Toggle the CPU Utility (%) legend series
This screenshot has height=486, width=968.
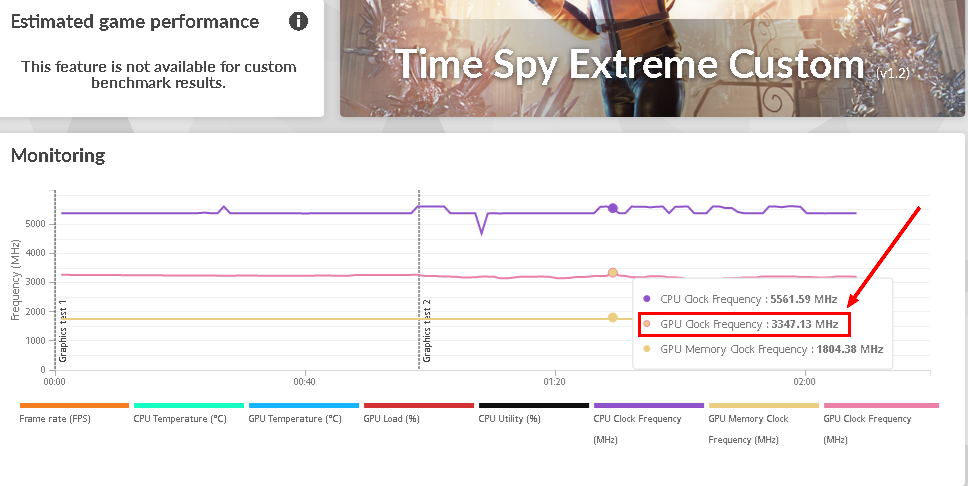click(x=533, y=413)
